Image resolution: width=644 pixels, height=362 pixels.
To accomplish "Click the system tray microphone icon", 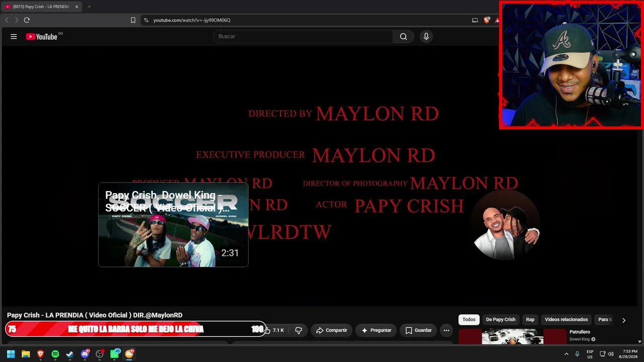I will [x=577, y=354].
